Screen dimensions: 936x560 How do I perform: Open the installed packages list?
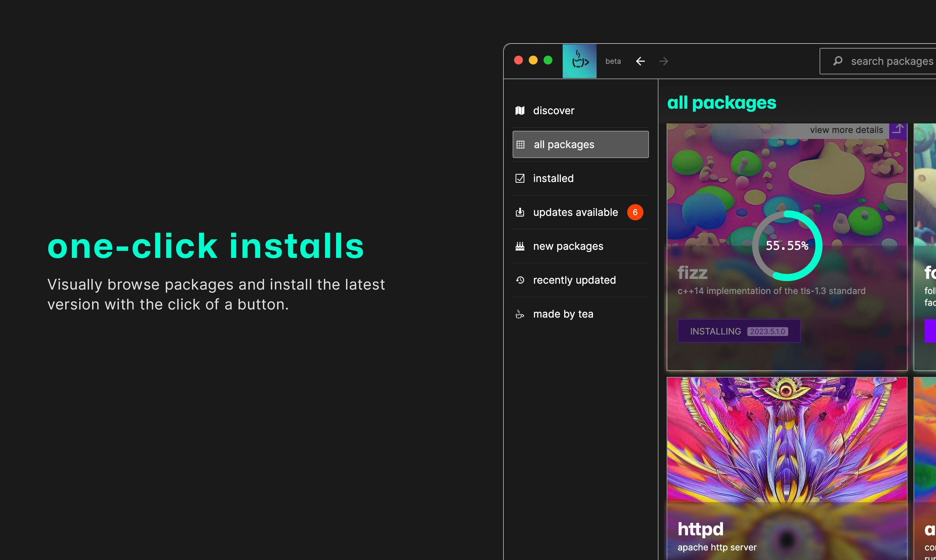click(580, 178)
